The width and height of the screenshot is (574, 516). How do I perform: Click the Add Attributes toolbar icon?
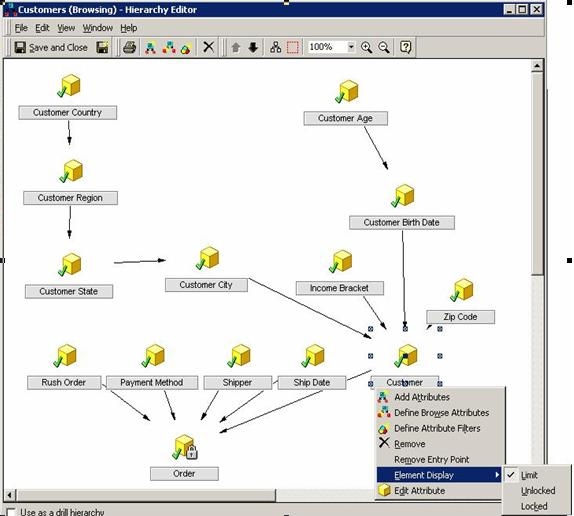(x=150, y=47)
